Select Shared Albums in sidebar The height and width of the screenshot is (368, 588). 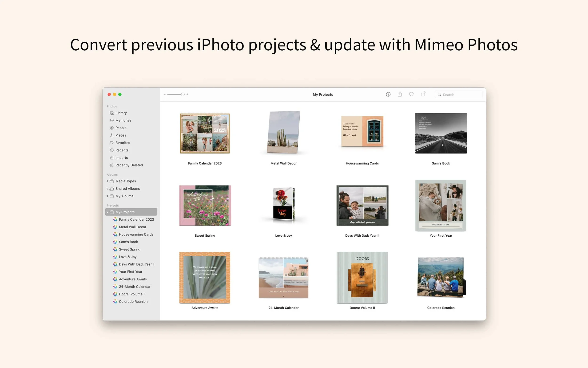(128, 189)
